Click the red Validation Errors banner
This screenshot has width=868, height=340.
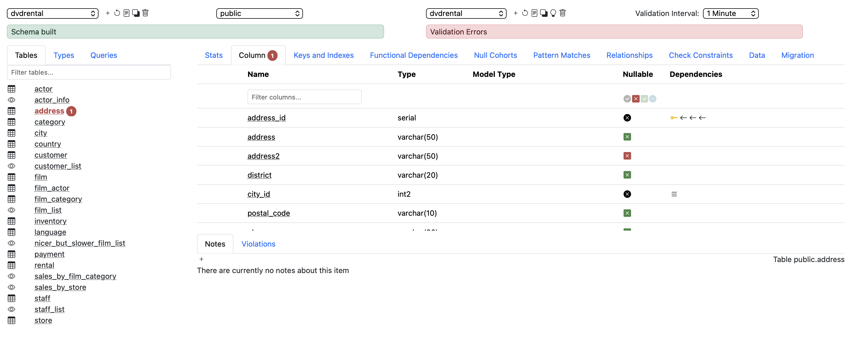614,31
